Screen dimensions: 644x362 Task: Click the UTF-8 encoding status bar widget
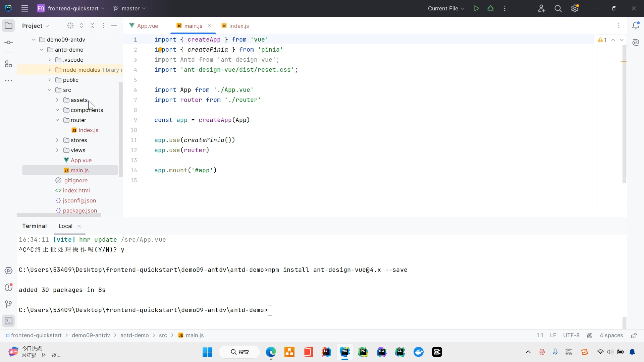571,336
